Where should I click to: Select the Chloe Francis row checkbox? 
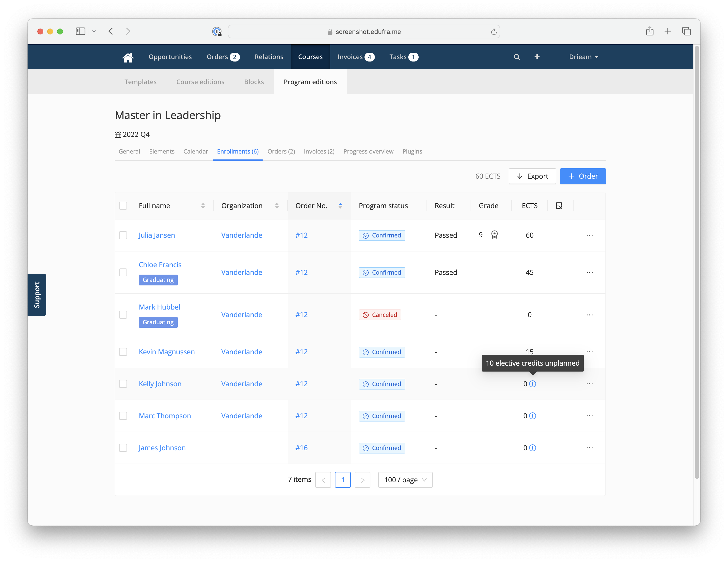pos(123,273)
